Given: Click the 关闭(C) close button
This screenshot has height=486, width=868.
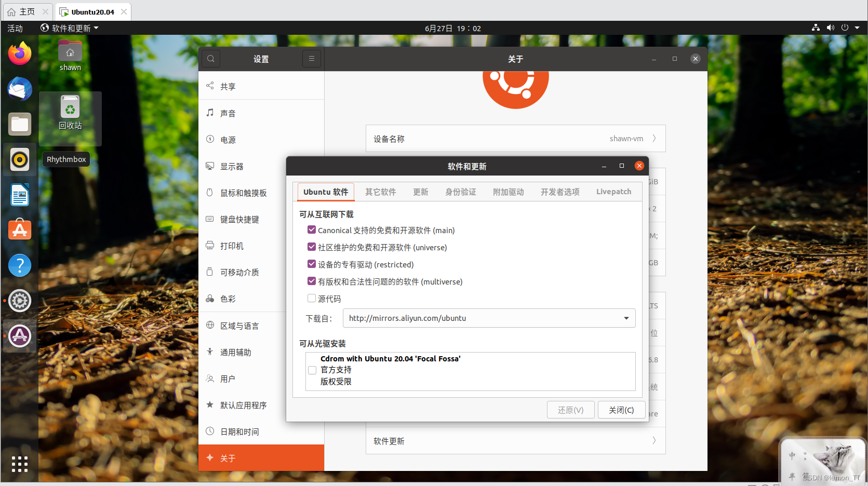Looking at the screenshot, I should point(621,410).
